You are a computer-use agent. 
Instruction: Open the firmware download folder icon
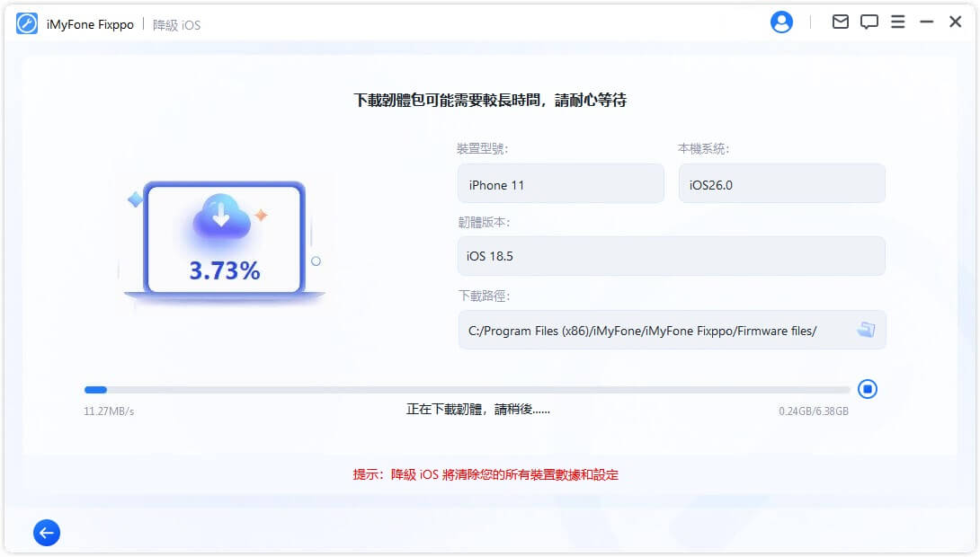click(x=866, y=330)
